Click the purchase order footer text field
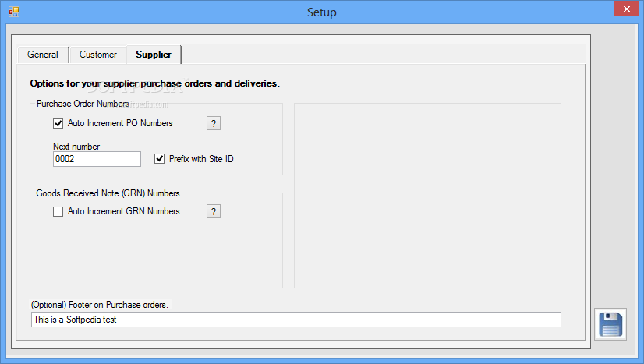644x364 pixels. (x=296, y=320)
